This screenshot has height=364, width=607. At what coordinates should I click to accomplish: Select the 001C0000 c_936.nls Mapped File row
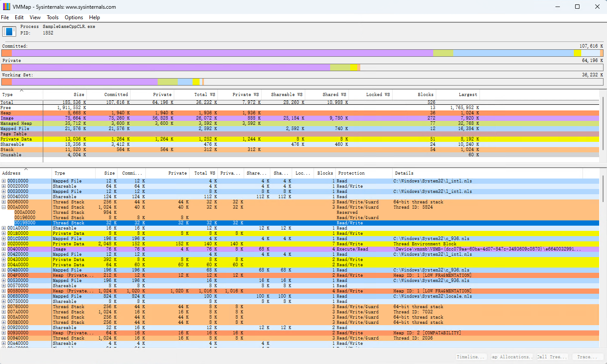[300, 238]
